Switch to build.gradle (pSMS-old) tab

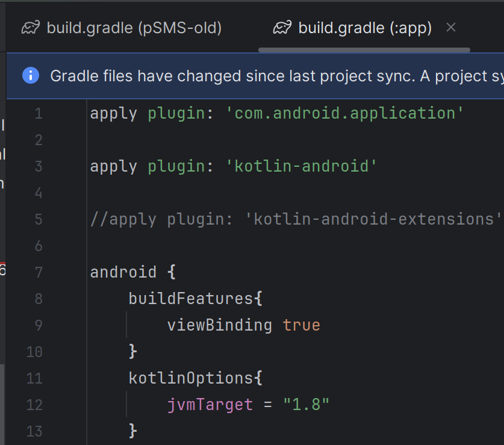click(134, 28)
